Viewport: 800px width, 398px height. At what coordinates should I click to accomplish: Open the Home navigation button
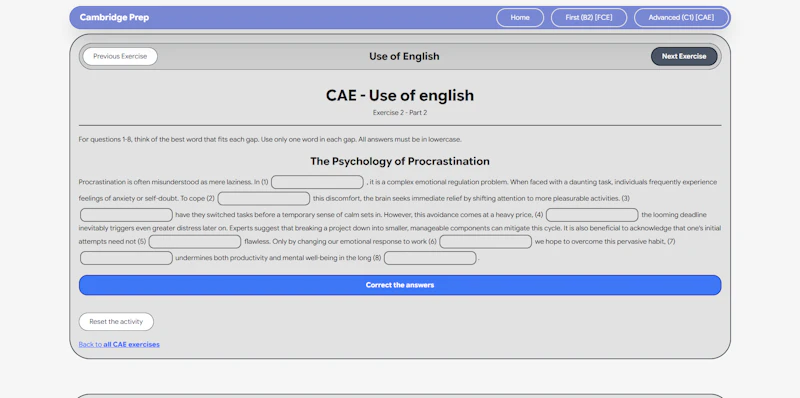(520, 17)
